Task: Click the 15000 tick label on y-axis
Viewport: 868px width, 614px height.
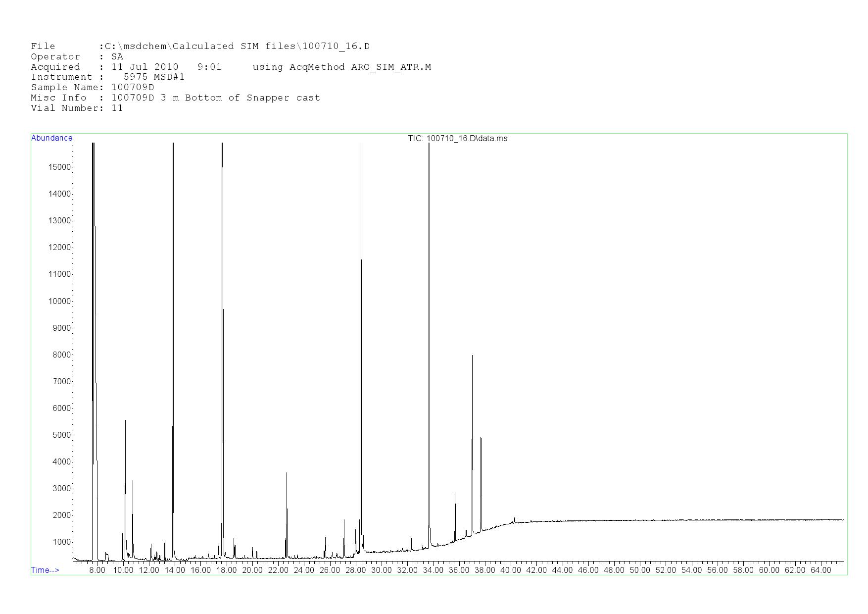Action: (59, 167)
